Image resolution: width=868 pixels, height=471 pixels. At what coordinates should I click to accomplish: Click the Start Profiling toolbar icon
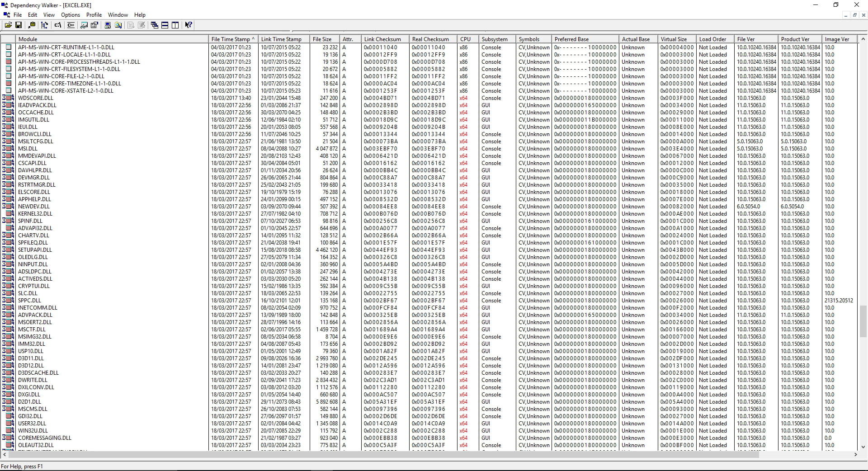point(131,25)
